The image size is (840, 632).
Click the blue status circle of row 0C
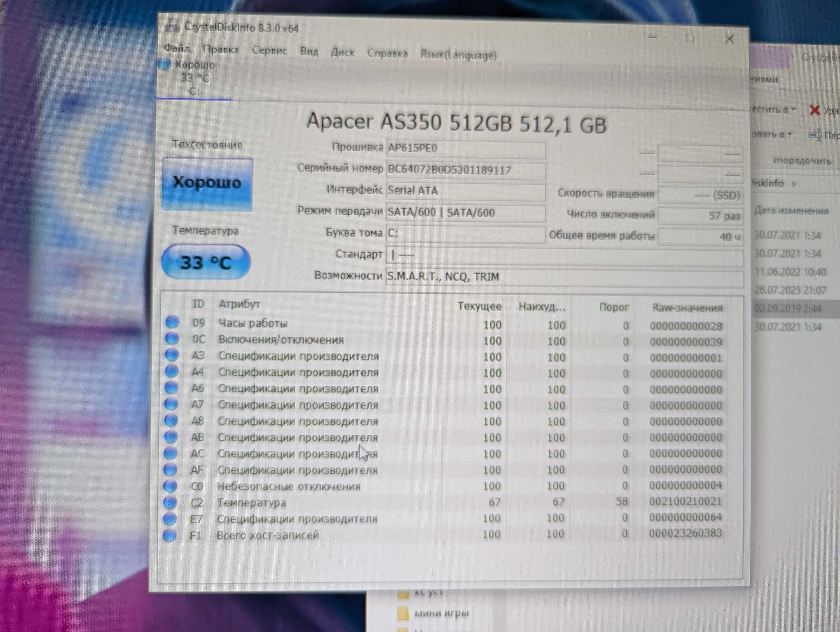[172, 338]
